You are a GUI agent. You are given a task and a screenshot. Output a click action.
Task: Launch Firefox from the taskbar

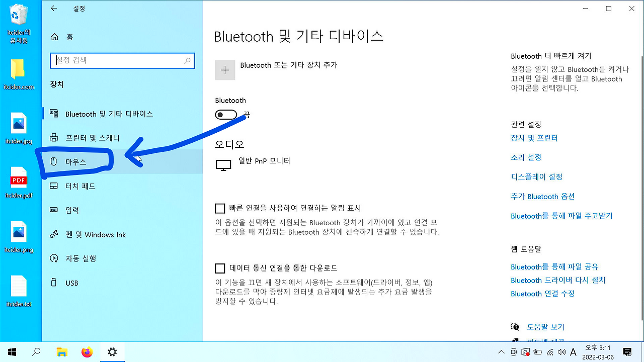coord(87,352)
